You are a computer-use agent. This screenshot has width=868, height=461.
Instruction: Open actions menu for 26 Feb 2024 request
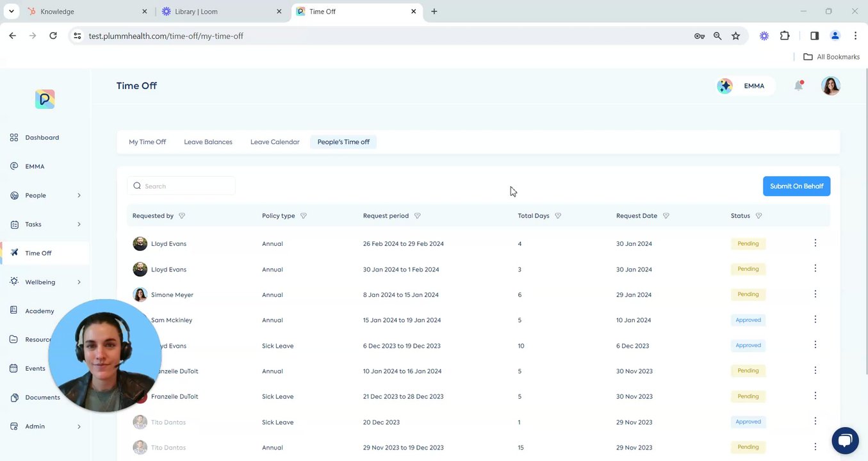click(815, 243)
